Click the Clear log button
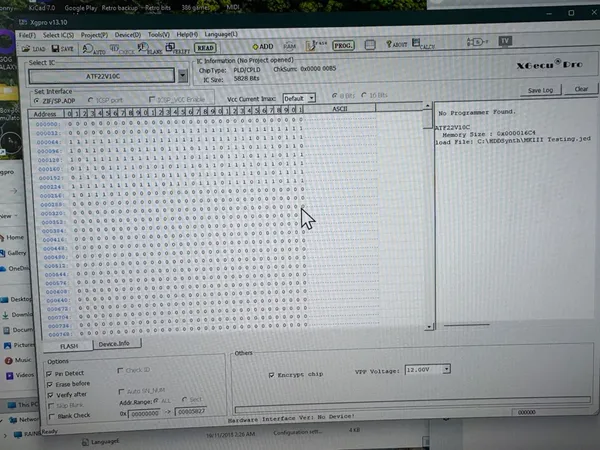The image size is (600, 450). pyautogui.click(x=581, y=89)
